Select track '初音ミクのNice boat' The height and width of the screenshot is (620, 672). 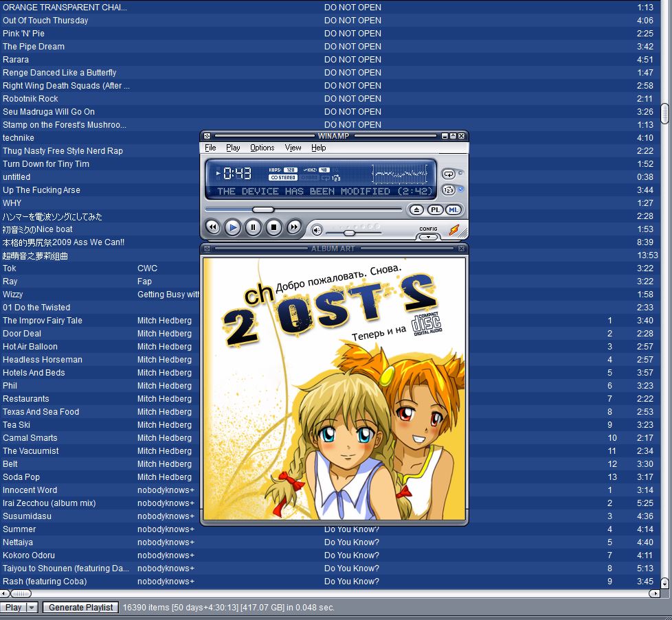point(38,229)
